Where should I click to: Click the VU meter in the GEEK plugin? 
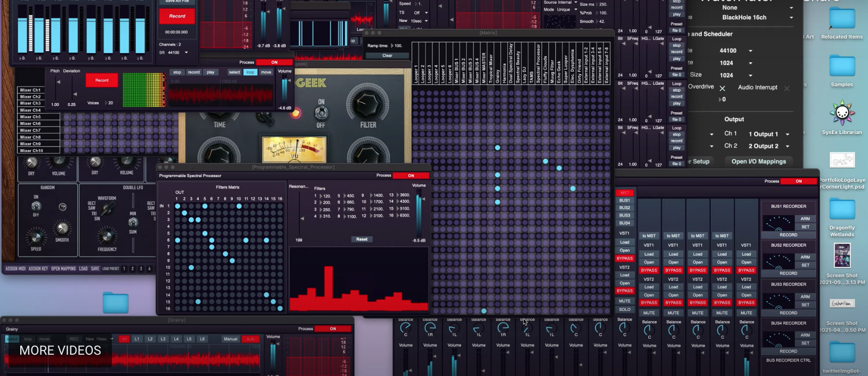(x=294, y=150)
